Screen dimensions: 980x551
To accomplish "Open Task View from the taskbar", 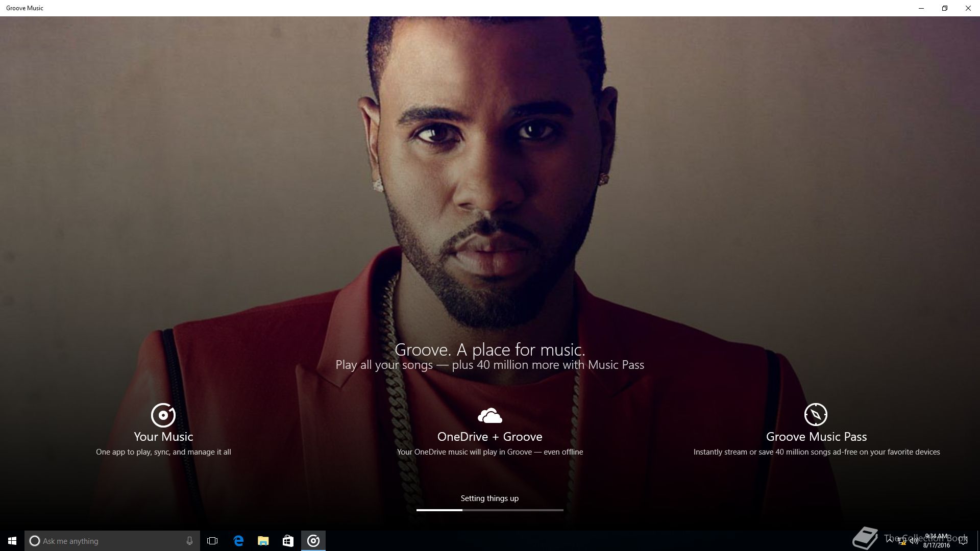I will 212,541.
